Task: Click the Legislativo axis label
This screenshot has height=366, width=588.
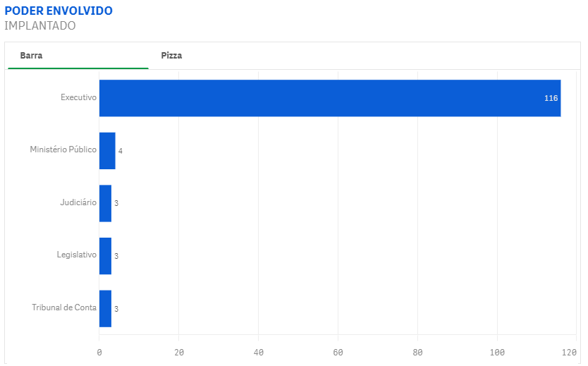Action: tap(77, 255)
